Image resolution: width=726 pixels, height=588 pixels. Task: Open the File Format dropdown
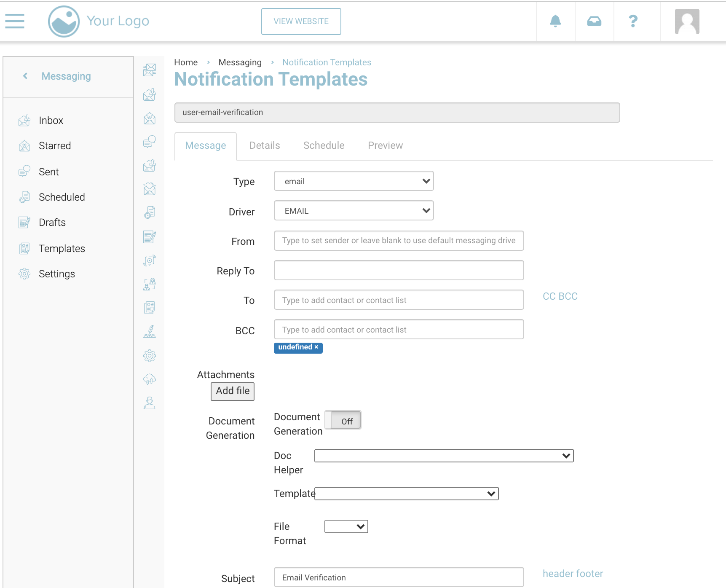[x=346, y=526]
